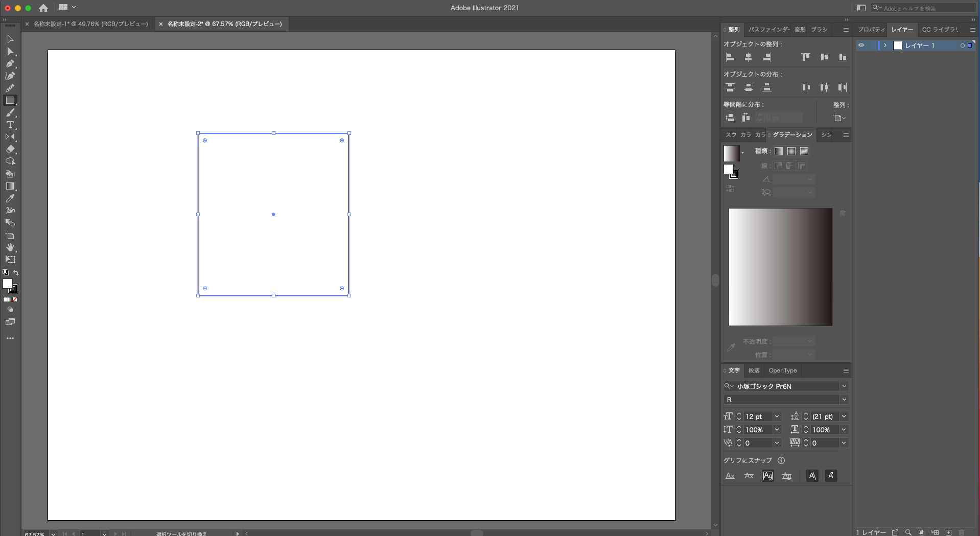Image resolution: width=980 pixels, height=536 pixels.
Task: Click toolbar white fill color box
Action: pyautogui.click(x=8, y=284)
